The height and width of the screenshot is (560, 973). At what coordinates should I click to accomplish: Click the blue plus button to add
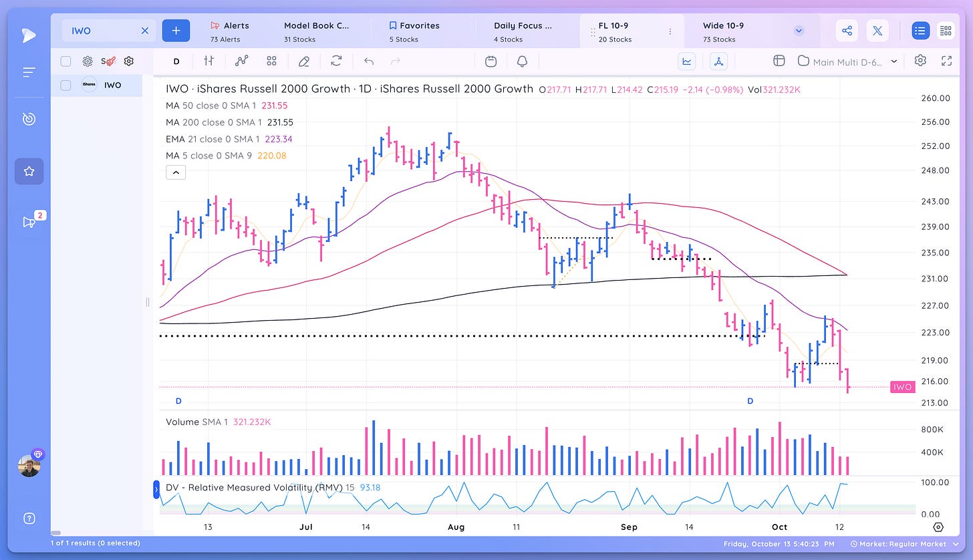[176, 31]
